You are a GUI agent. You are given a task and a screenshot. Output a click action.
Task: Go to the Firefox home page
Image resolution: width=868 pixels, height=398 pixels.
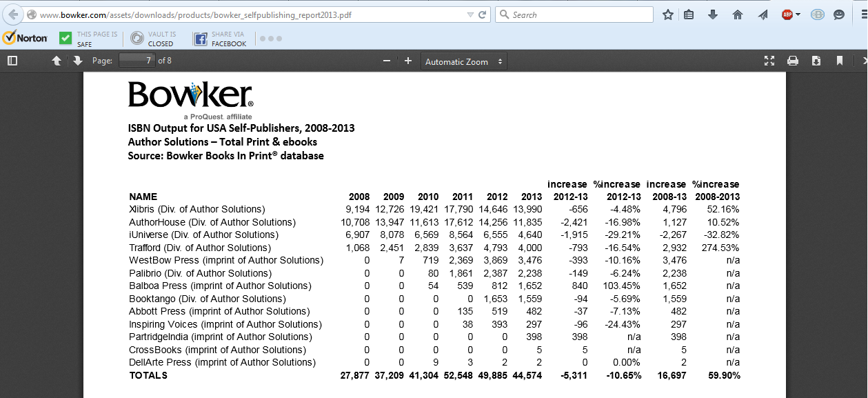(x=738, y=14)
